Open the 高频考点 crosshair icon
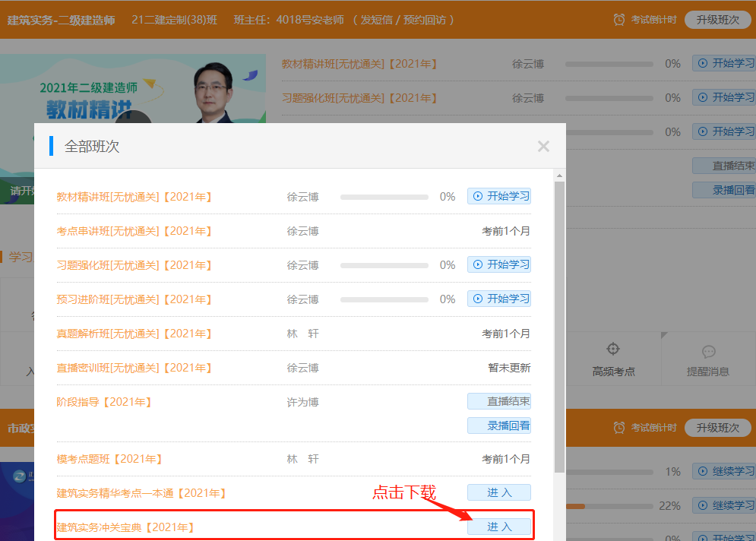 [613, 350]
